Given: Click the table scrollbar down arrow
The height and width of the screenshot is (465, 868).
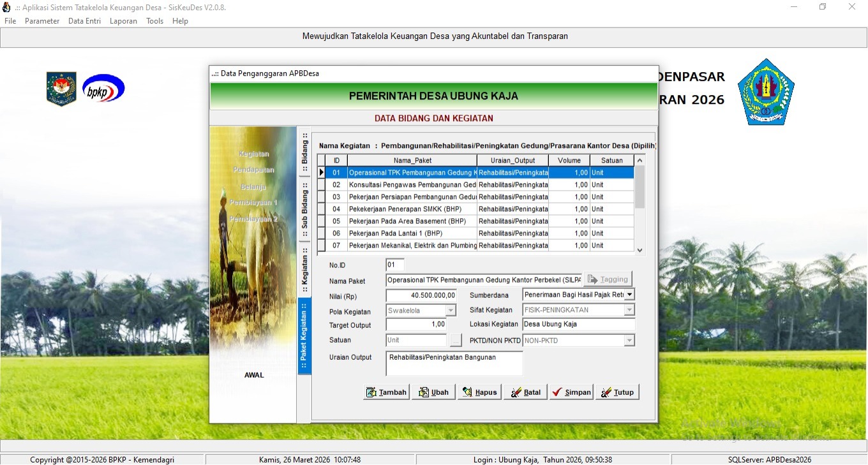Looking at the screenshot, I should click(640, 251).
